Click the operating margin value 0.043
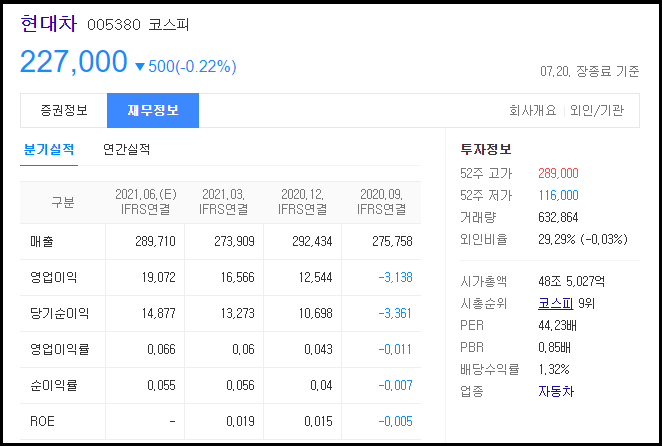 (x=318, y=349)
